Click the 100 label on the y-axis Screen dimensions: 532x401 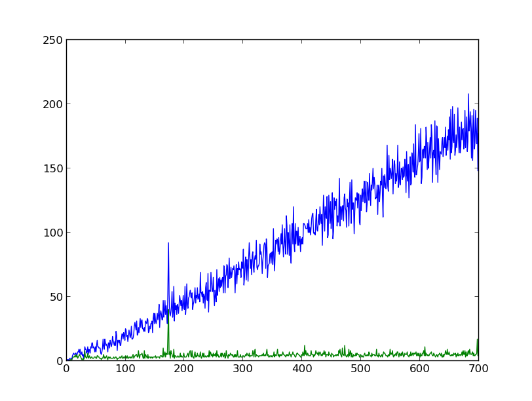pyautogui.click(x=52, y=231)
